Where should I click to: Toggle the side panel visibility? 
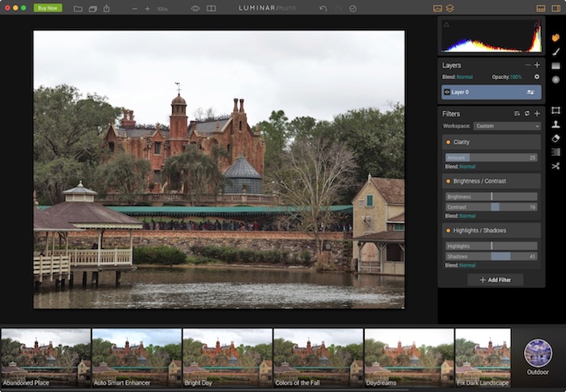[x=556, y=8]
